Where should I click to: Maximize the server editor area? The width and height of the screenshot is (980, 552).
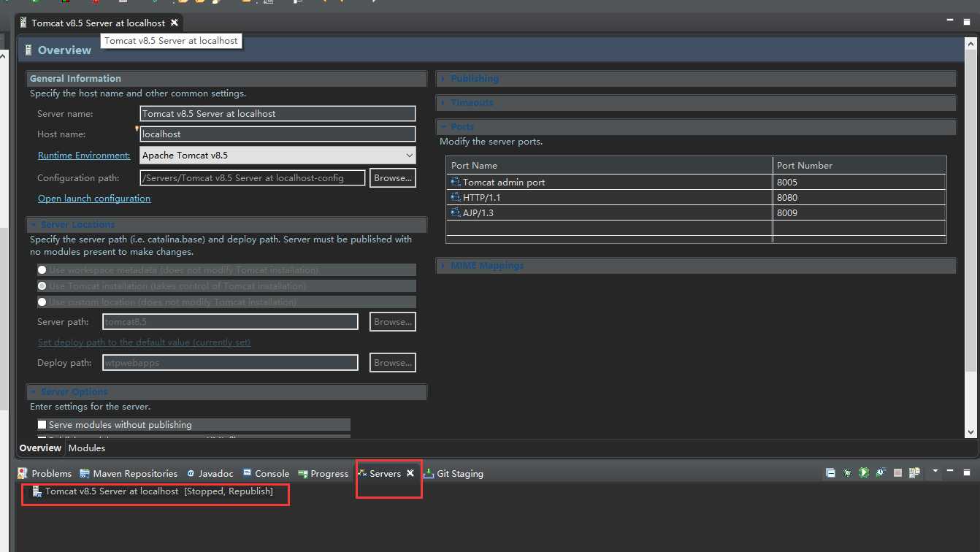(x=968, y=21)
